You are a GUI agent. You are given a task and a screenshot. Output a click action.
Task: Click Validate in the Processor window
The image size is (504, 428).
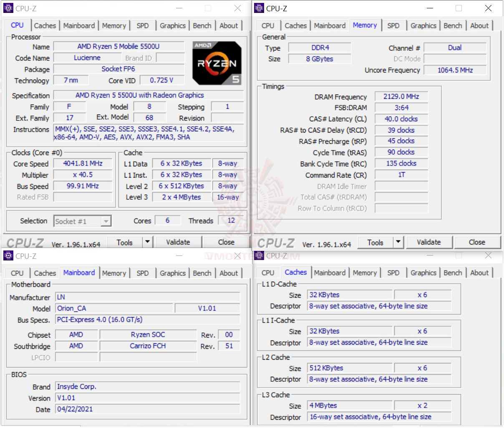[178, 242]
